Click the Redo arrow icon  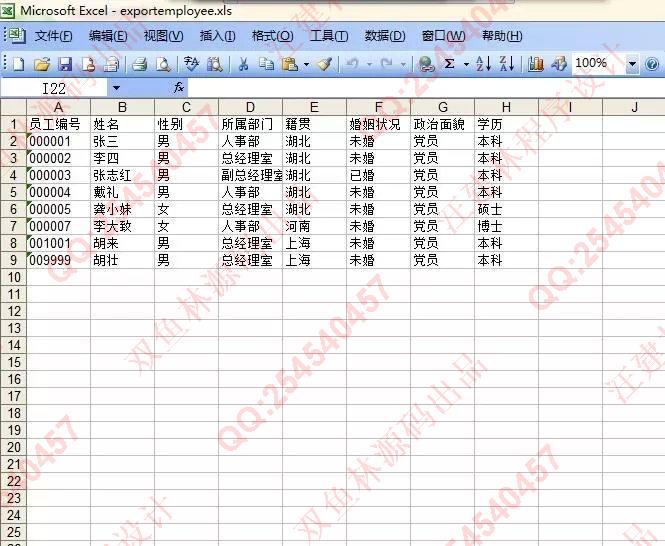click(x=387, y=64)
